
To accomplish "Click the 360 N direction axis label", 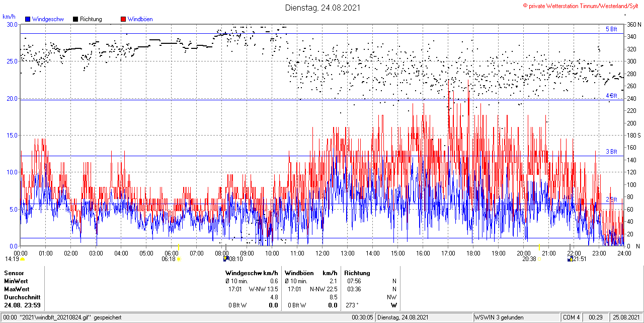I will tap(634, 24).
